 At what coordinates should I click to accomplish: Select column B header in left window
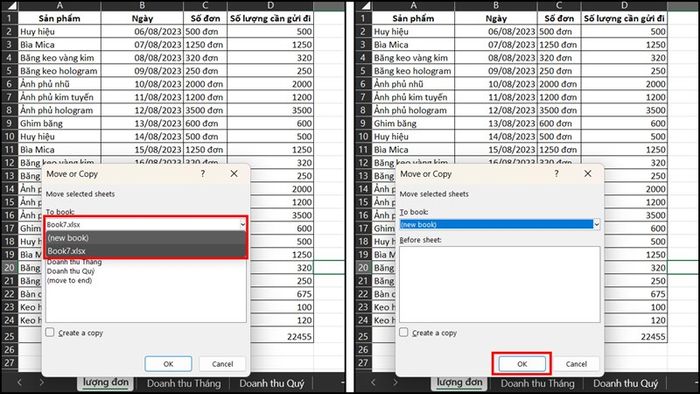tap(142, 6)
